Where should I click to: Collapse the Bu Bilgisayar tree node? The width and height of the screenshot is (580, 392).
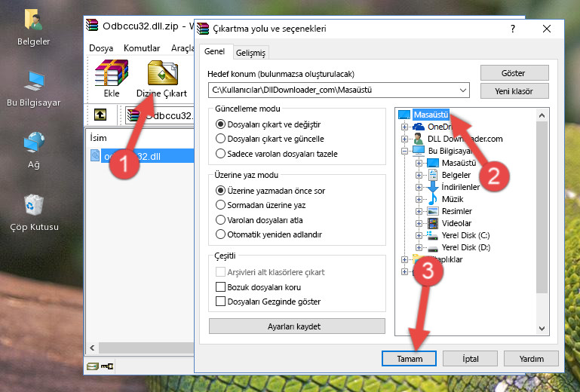click(404, 151)
